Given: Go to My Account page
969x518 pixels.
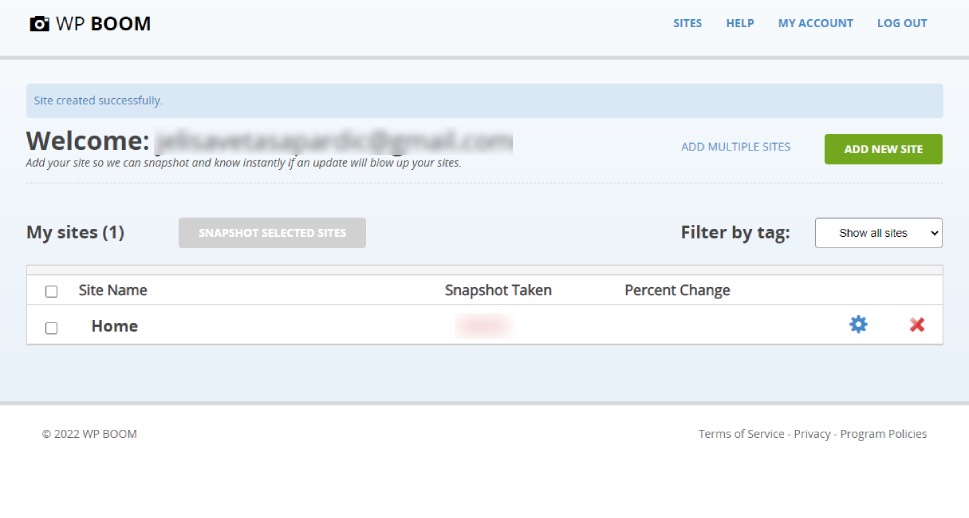Looking at the screenshot, I should 815,23.
